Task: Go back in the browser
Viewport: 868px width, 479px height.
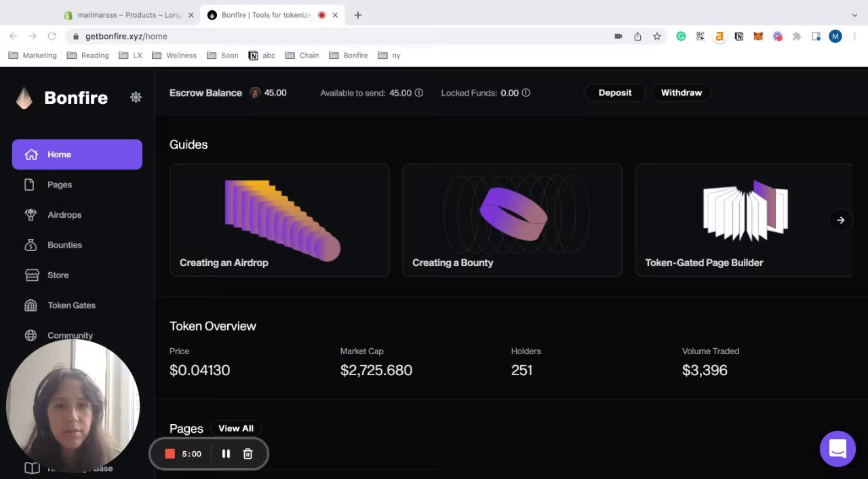Action: coord(13,36)
